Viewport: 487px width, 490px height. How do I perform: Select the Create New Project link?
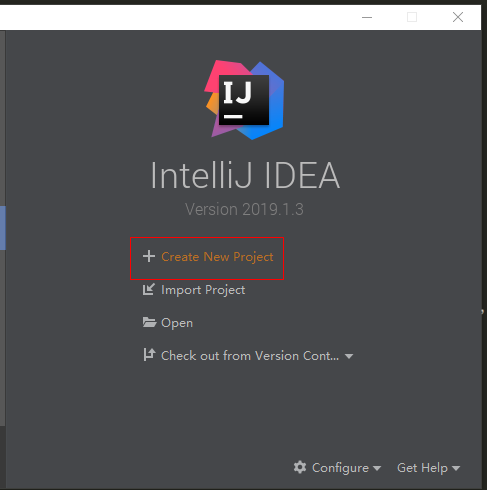217,257
